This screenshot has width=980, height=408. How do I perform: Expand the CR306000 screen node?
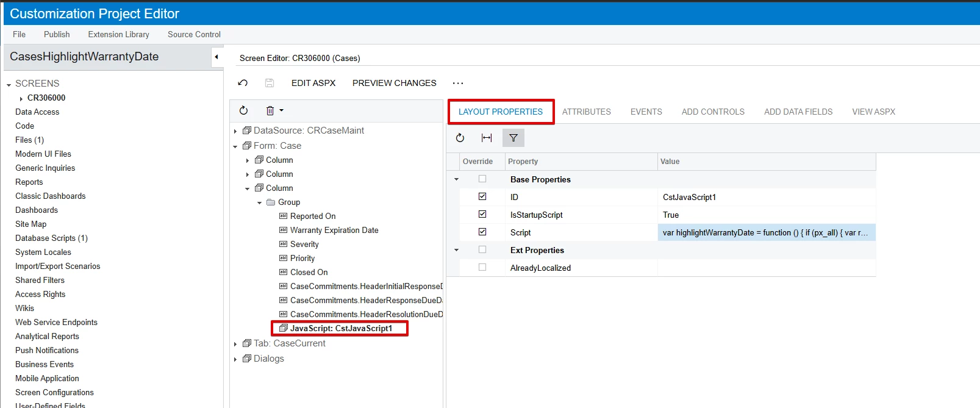[21, 98]
